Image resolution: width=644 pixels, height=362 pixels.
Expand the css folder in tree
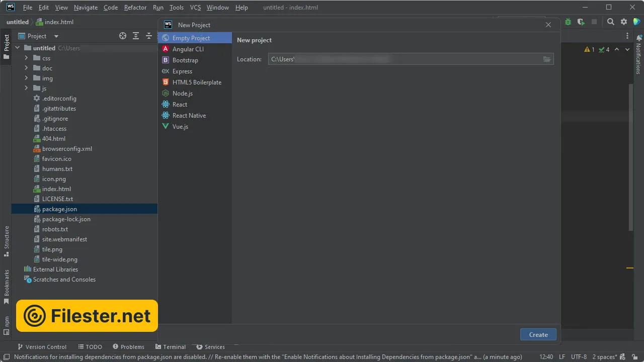(26, 58)
